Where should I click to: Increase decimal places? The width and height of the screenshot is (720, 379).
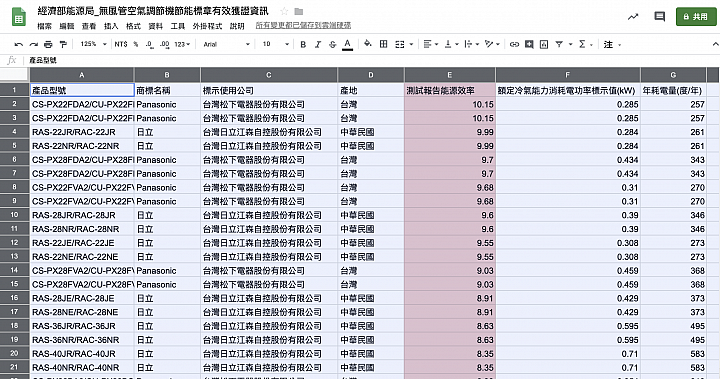pyautogui.click(x=164, y=45)
